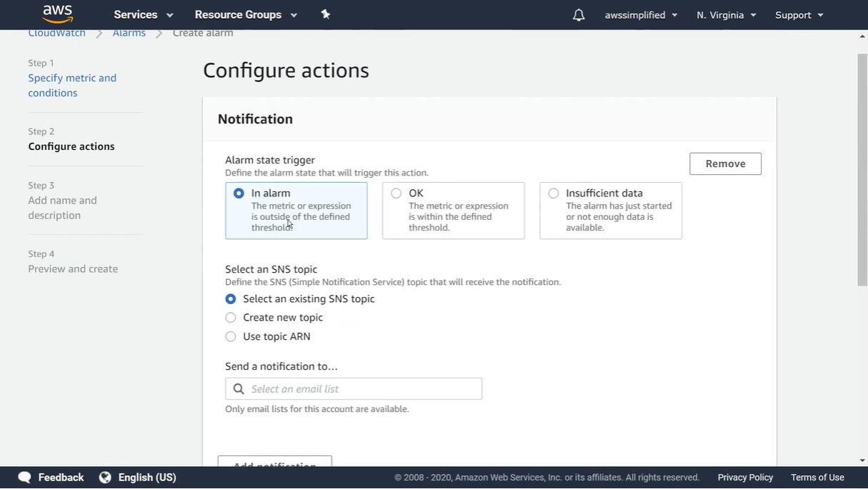Click the search magnifier icon in email list field
The image size is (868, 489).
click(x=239, y=389)
